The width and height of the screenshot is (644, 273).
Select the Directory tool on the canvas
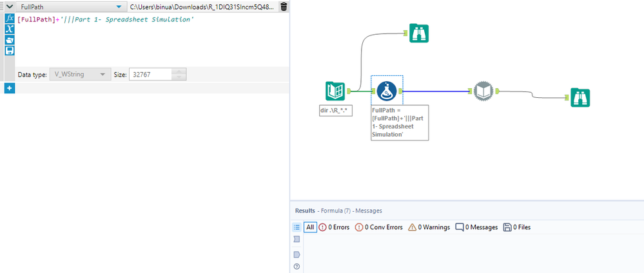coord(335,91)
